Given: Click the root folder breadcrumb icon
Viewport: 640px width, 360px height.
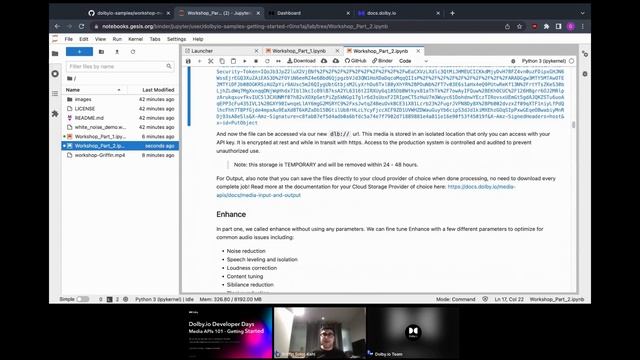Looking at the screenshot, I should [x=70, y=78].
